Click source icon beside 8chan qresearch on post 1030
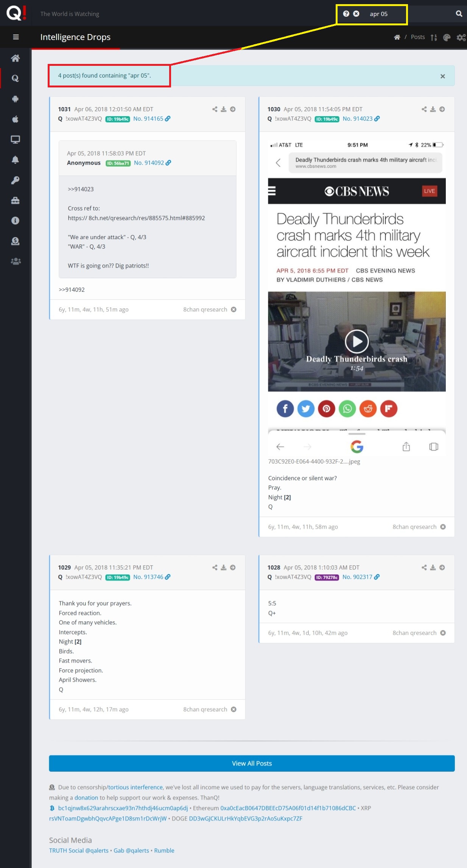This screenshot has height=868, width=467. [x=443, y=527]
